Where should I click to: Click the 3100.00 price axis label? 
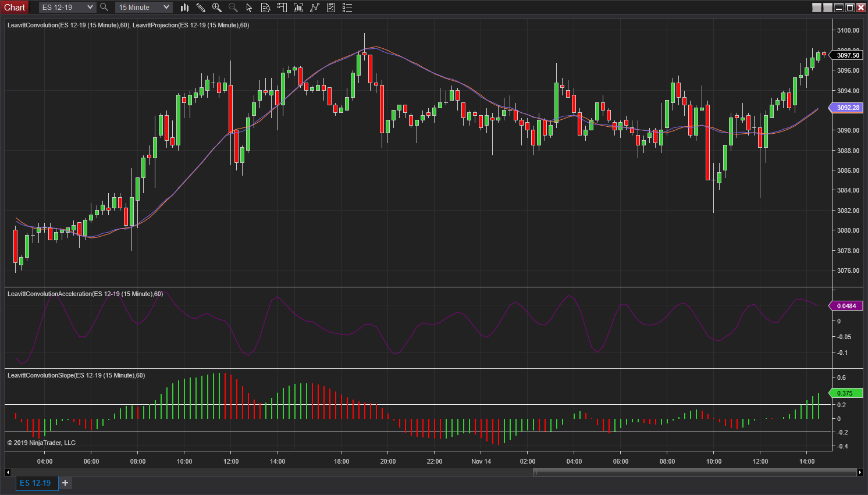[x=848, y=30]
